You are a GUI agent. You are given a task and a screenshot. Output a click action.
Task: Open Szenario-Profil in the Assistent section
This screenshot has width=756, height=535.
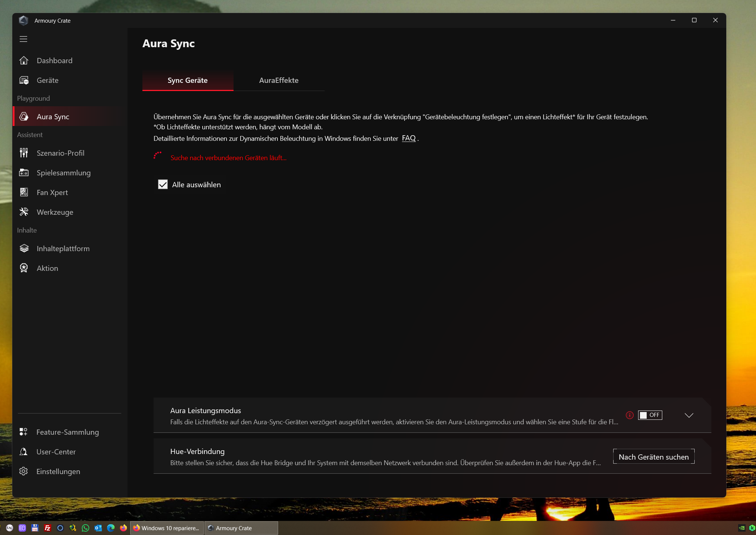tap(24, 153)
